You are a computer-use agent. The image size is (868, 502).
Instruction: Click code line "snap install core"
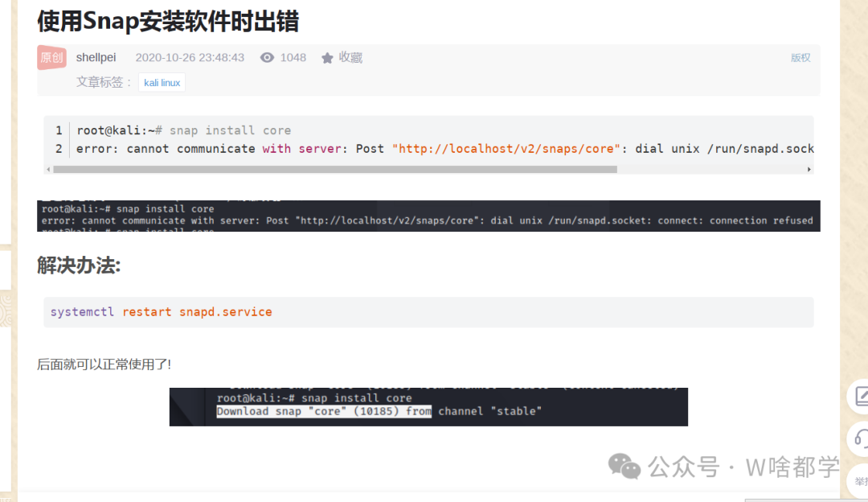[231, 130]
